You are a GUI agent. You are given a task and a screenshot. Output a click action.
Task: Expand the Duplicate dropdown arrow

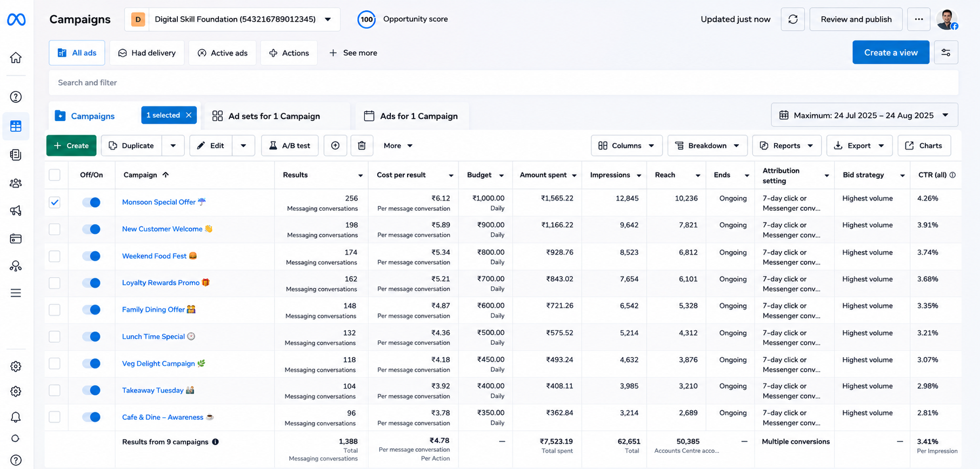point(173,145)
